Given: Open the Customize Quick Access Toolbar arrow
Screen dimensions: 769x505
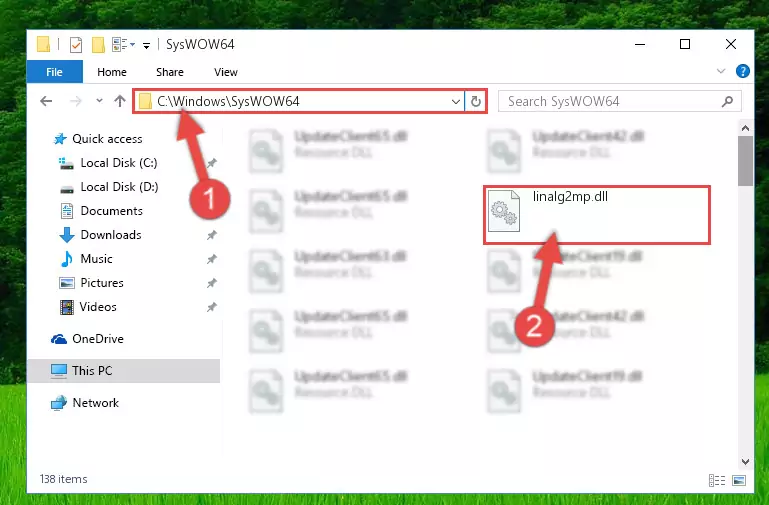Looking at the screenshot, I should [146, 46].
